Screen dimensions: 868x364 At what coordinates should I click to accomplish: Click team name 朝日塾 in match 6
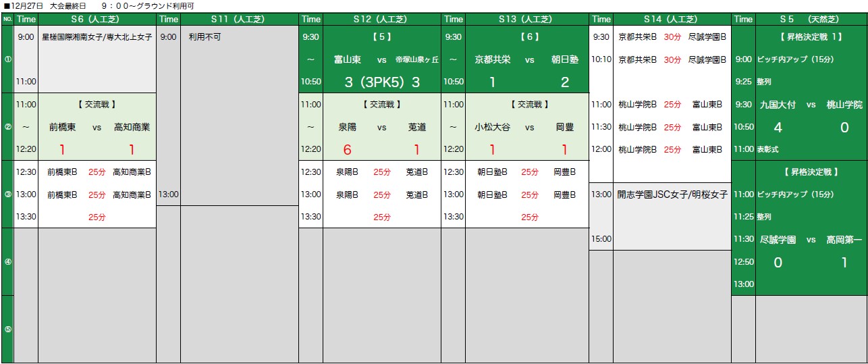pyautogui.click(x=564, y=59)
